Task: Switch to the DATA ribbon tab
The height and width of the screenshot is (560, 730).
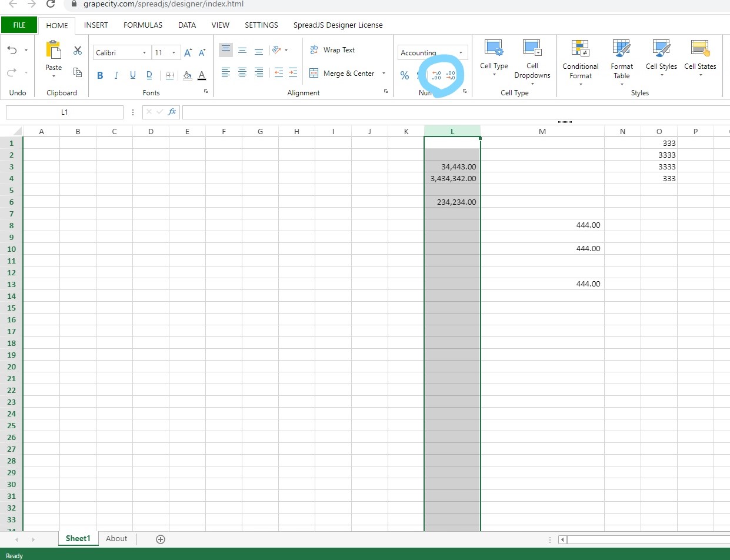Action: (x=187, y=25)
